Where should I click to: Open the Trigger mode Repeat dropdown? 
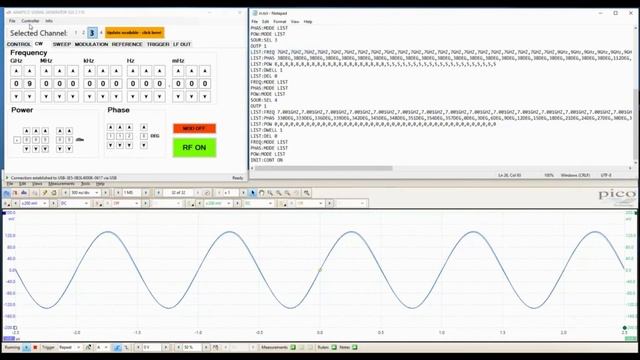point(69,347)
